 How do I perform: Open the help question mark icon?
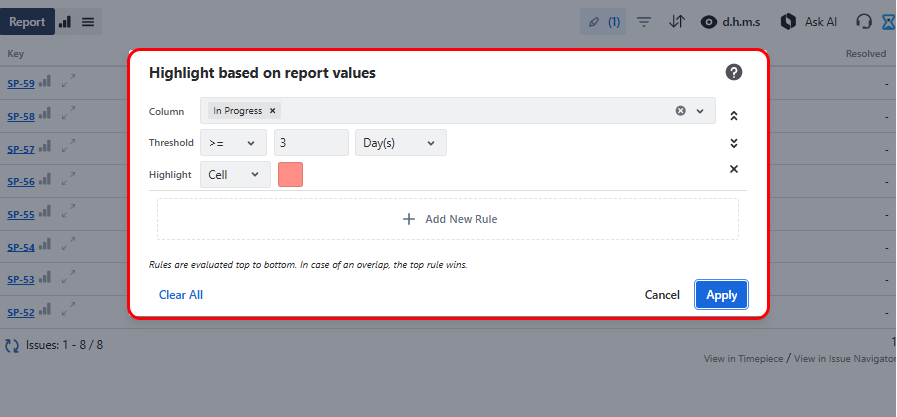[x=733, y=72]
